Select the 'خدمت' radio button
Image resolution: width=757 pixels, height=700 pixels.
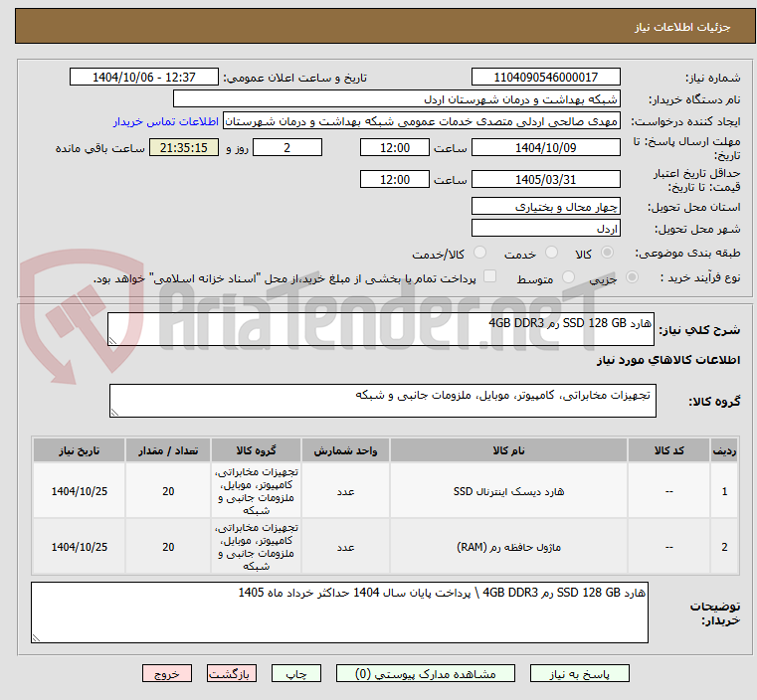coord(551,253)
